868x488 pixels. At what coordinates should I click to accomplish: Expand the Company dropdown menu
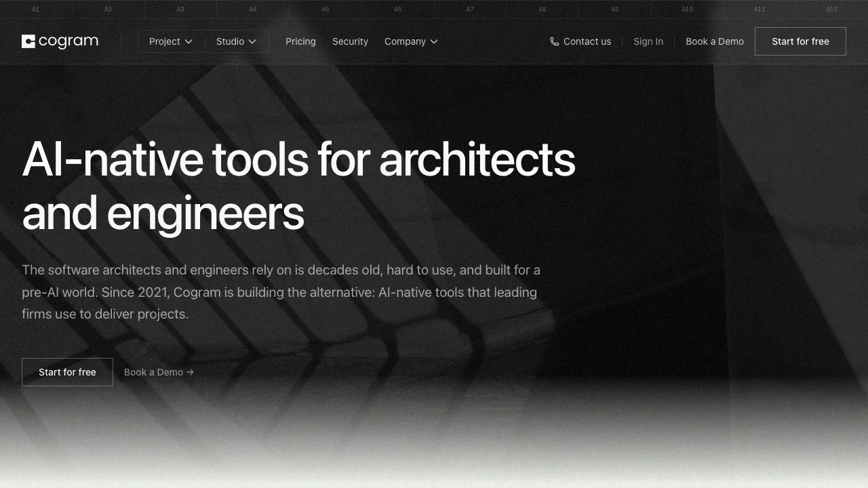411,41
